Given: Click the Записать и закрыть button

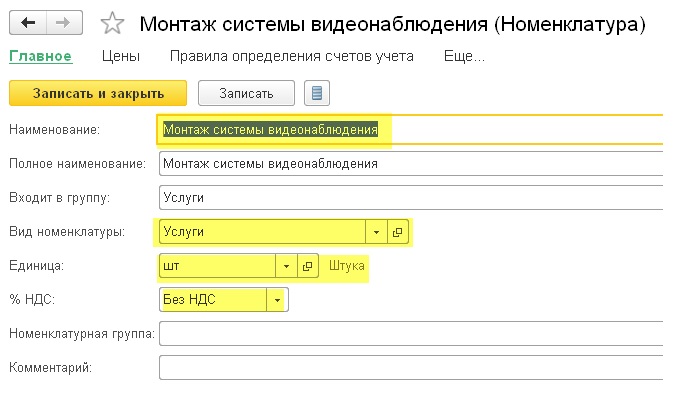Looking at the screenshot, I should click(x=98, y=93).
